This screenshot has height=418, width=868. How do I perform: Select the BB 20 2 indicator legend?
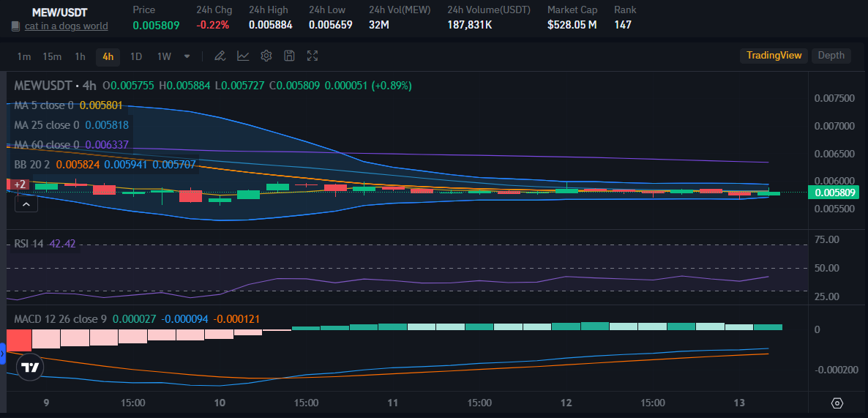click(x=33, y=165)
